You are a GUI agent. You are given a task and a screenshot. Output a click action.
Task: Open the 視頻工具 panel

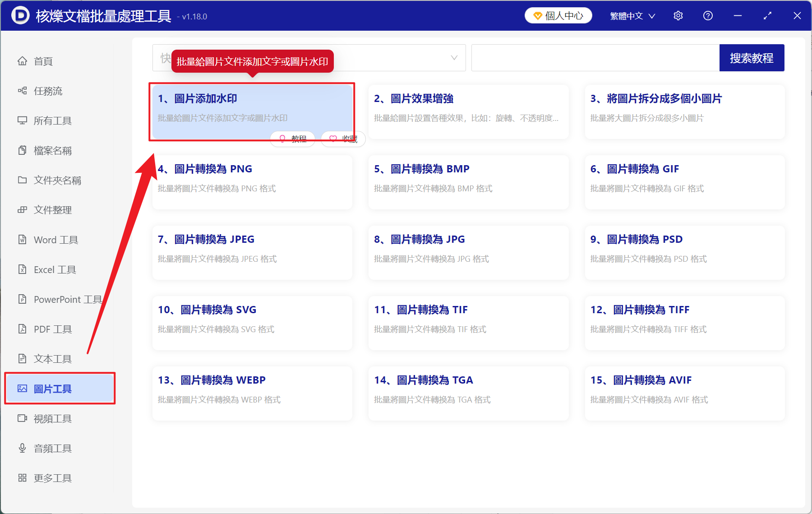pyautogui.click(x=52, y=418)
